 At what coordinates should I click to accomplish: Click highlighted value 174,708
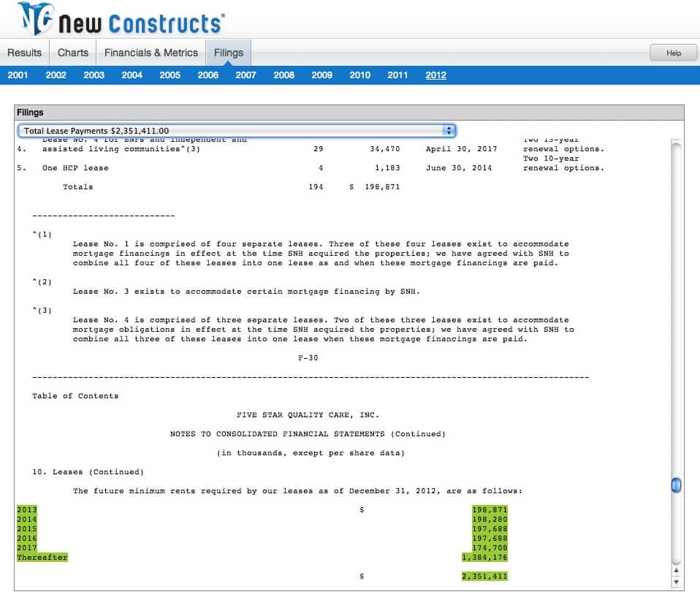pyautogui.click(x=490, y=548)
